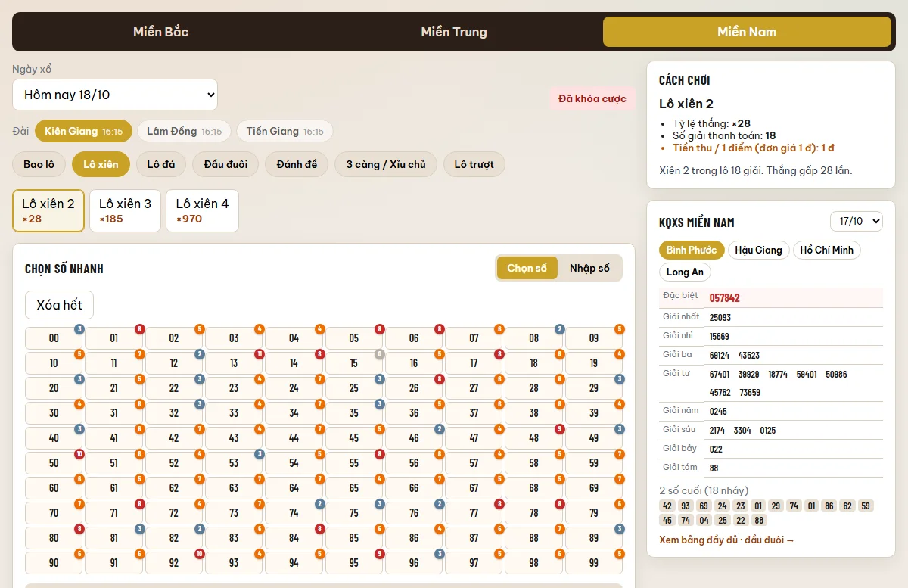Viewport: 908px width, 588px height.
Task: Choose number 50 in the number grid
Action: pyautogui.click(x=54, y=463)
